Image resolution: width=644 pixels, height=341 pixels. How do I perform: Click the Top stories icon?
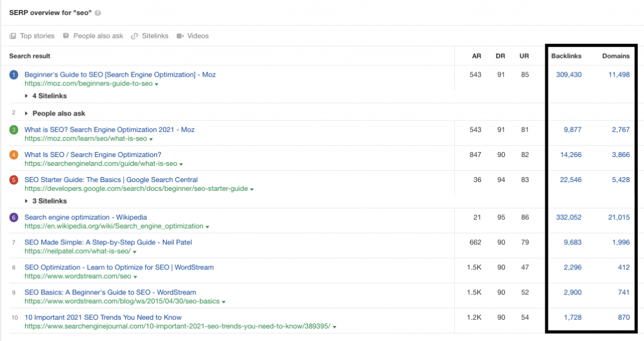coord(13,36)
